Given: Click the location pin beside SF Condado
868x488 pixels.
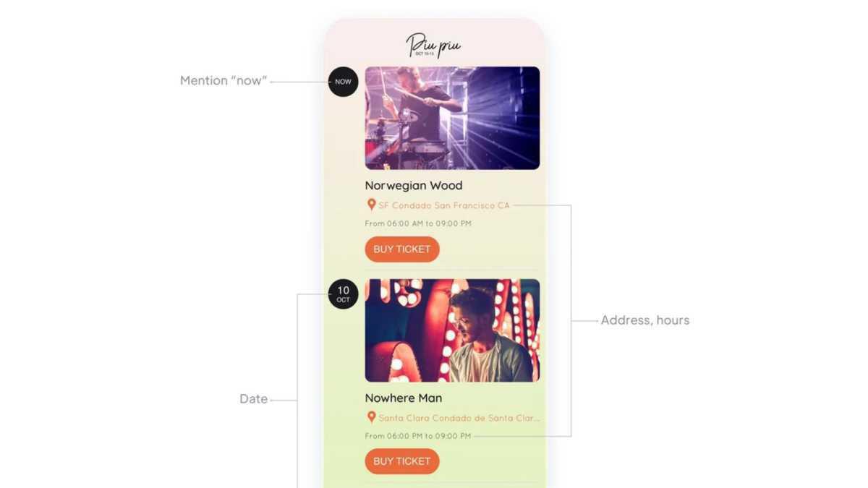Looking at the screenshot, I should click(x=371, y=205).
